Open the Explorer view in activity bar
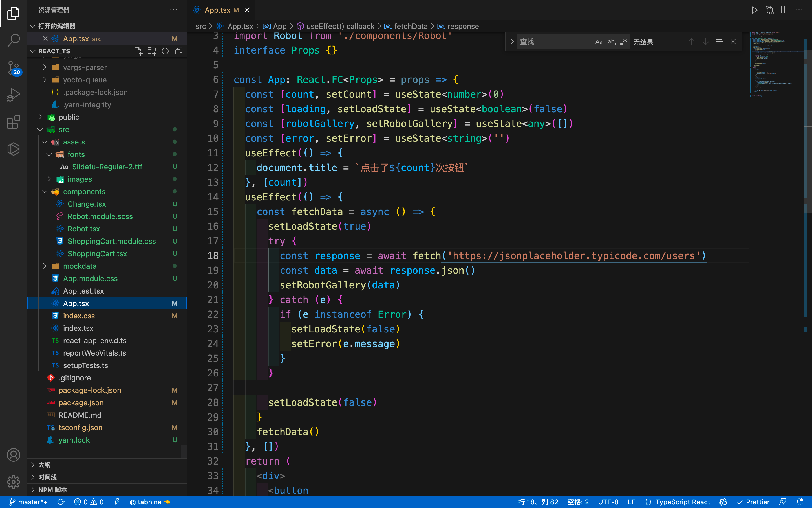Image resolution: width=812 pixels, height=508 pixels. tap(14, 14)
